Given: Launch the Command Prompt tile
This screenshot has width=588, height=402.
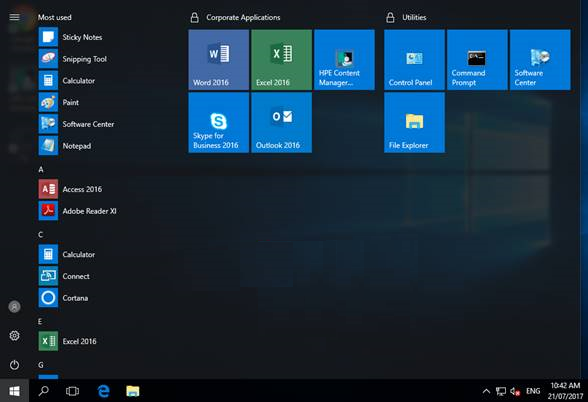Looking at the screenshot, I should tap(477, 60).
